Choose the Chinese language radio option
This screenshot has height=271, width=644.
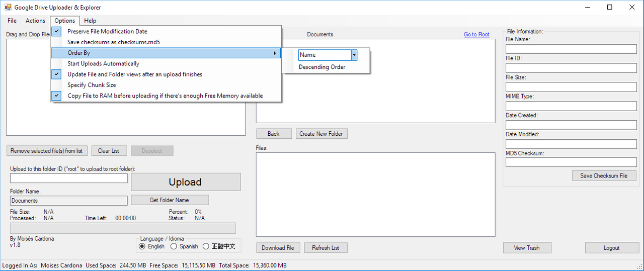click(x=206, y=246)
